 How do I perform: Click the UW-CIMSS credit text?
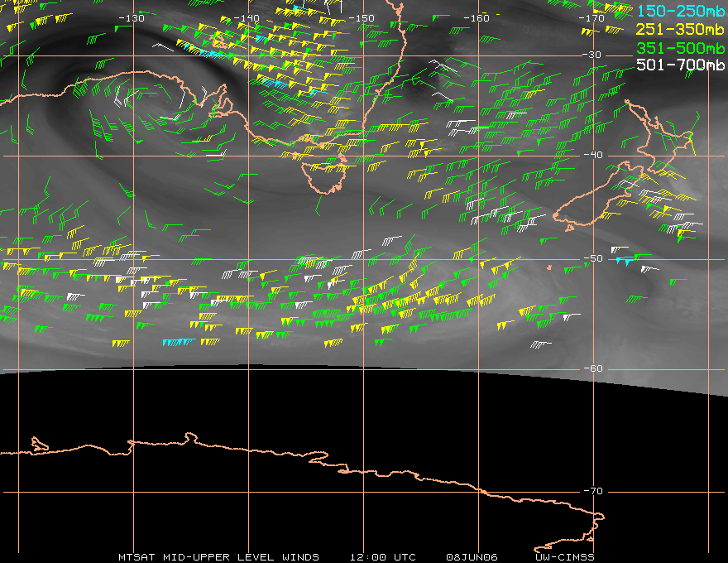pyautogui.click(x=565, y=557)
